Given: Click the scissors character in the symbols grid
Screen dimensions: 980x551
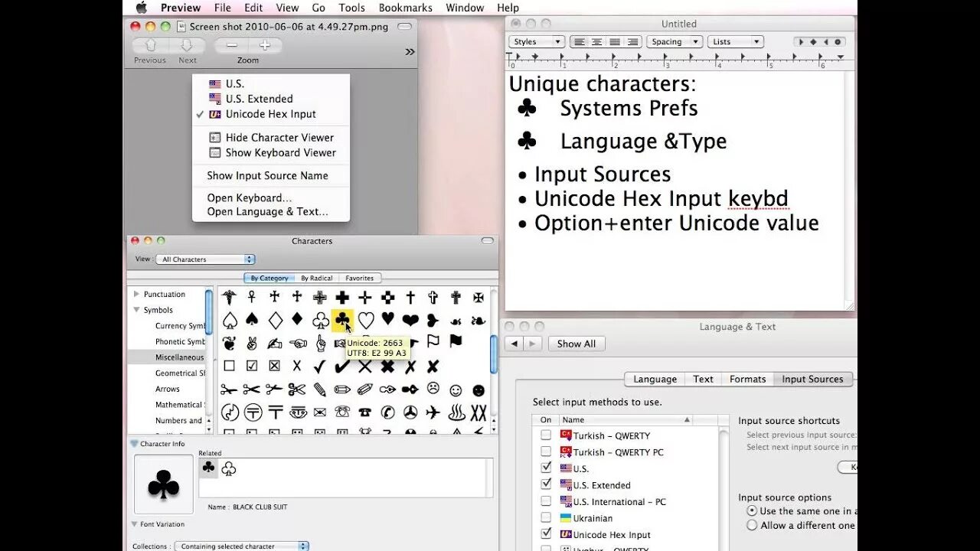Looking at the screenshot, I should click(229, 390).
